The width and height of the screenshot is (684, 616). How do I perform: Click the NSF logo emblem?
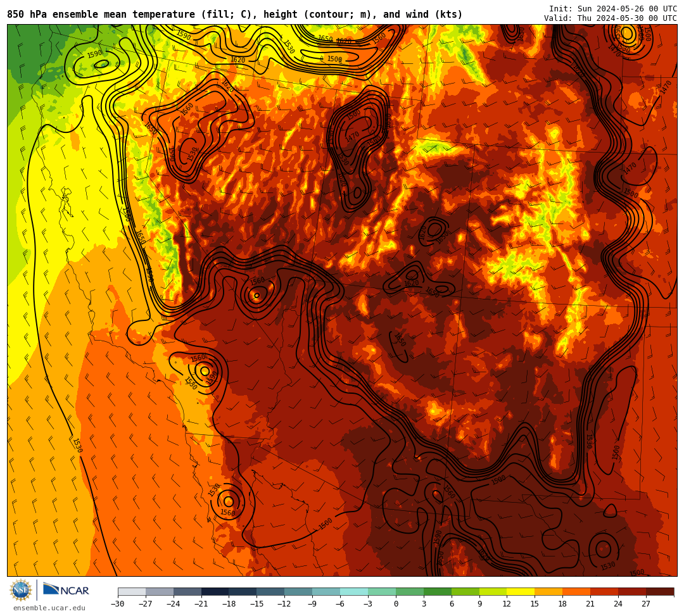tap(21, 590)
